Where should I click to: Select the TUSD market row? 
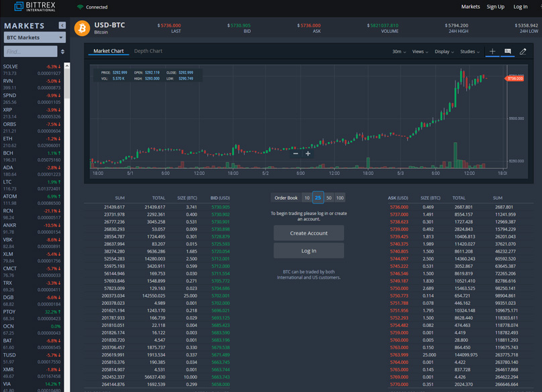pyautogui.click(x=32, y=358)
